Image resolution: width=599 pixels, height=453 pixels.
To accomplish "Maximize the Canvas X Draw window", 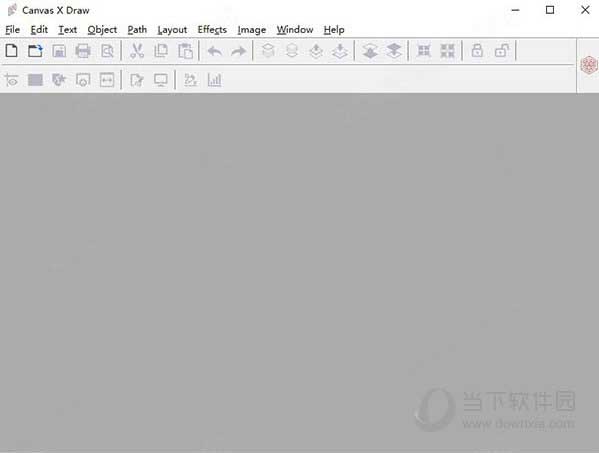I will pyautogui.click(x=550, y=10).
